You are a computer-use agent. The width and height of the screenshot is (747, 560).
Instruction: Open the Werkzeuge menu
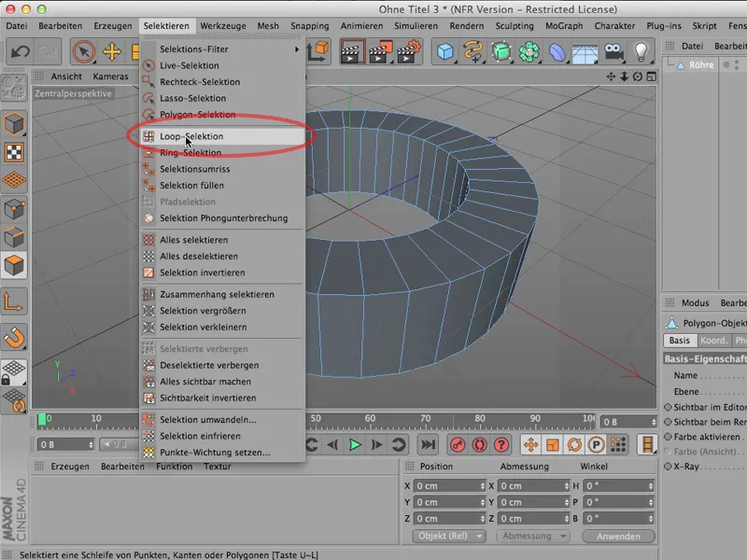[x=223, y=26]
